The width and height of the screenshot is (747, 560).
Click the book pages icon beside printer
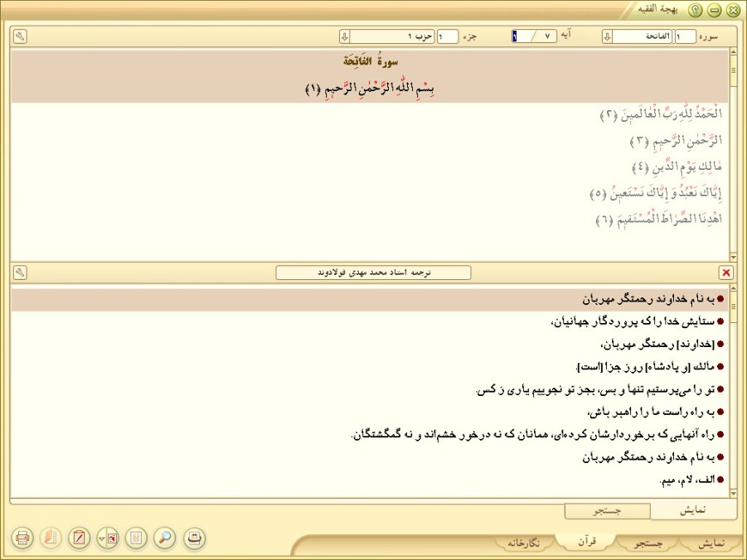point(51,538)
